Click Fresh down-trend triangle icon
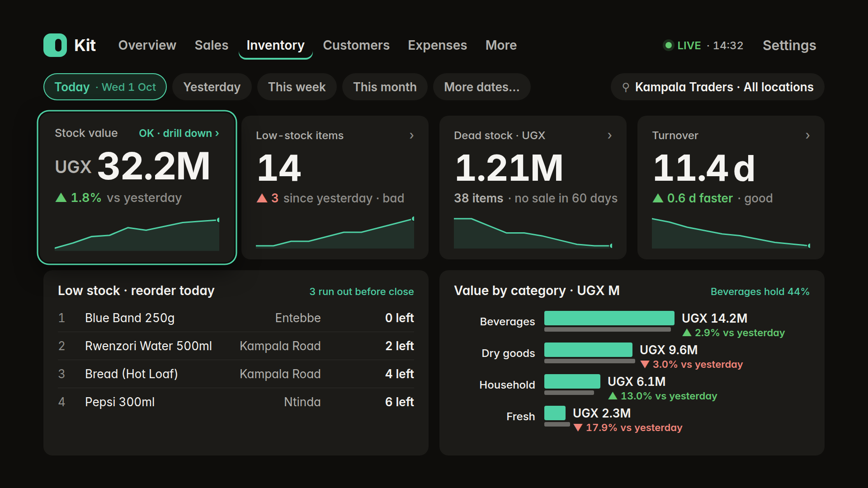 point(578,427)
